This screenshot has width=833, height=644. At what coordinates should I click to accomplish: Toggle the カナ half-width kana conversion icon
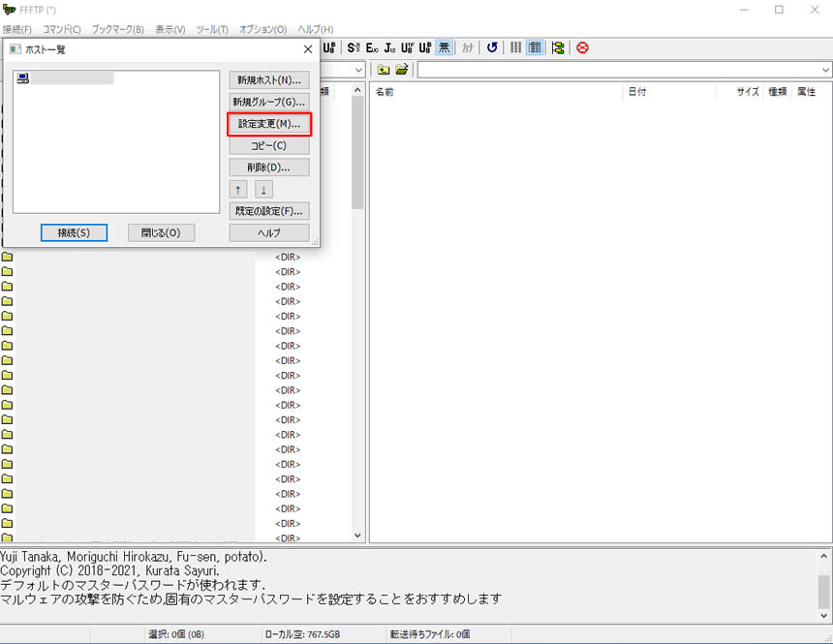[468, 47]
